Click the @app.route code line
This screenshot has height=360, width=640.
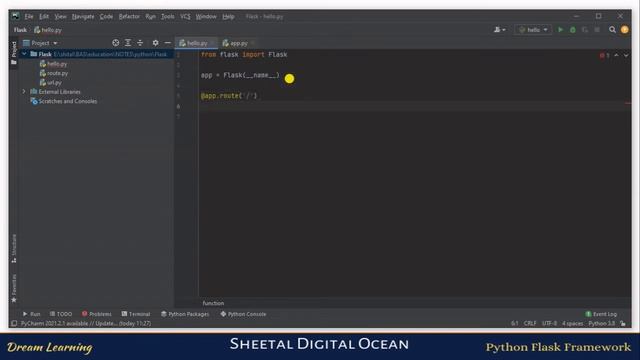click(x=229, y=96)
